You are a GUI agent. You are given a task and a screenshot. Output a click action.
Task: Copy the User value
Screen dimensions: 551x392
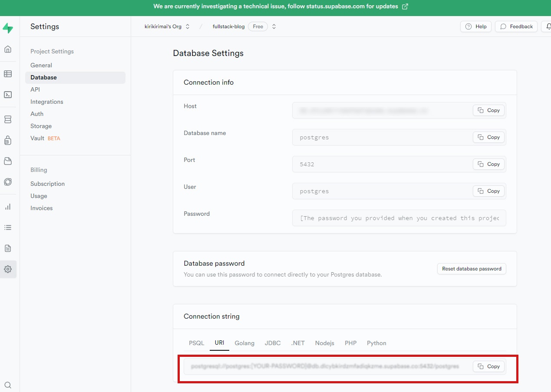[489, 191]
